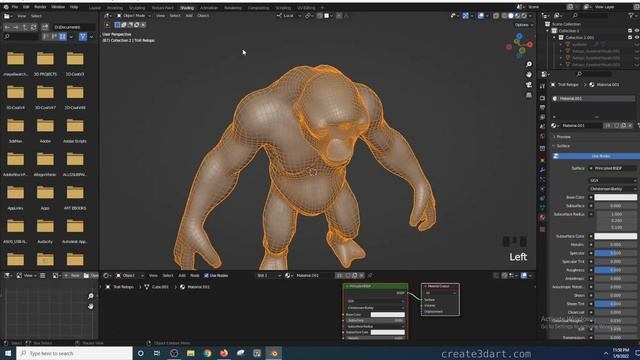This screenshot has width=640, height=360.
Task: Hide Collection 2.001 with eye icon
Action: [x=637, y=37]
